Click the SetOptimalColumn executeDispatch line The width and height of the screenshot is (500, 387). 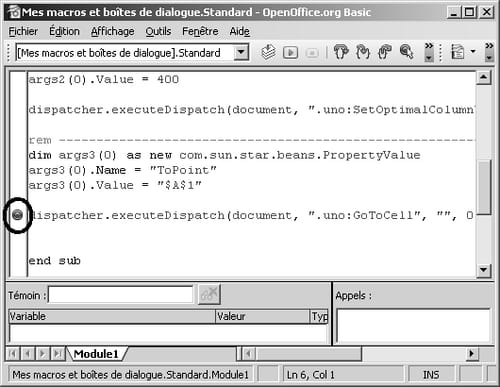tap(252, 110)
